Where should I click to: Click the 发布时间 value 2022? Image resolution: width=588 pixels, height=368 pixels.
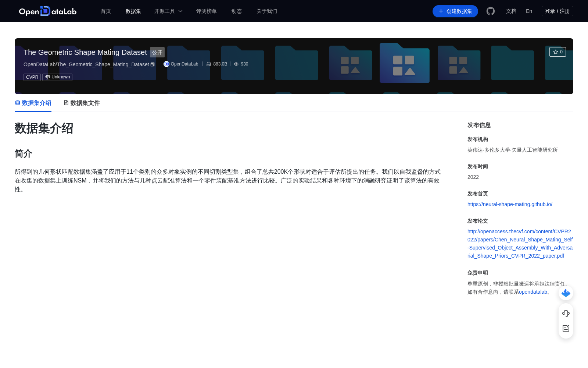(473, 177)
